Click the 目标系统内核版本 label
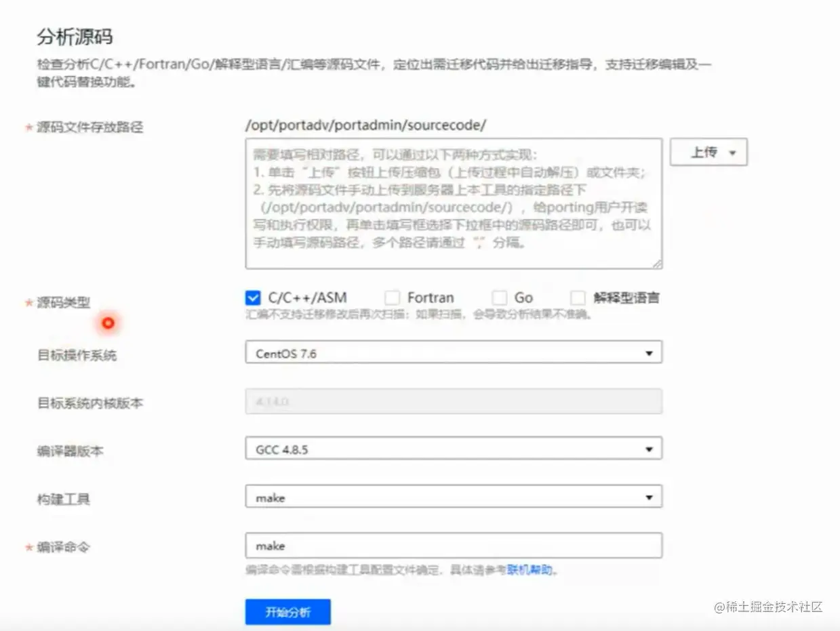Image resolution: width=840 pixels, height=631 pixels. point(89,403)
